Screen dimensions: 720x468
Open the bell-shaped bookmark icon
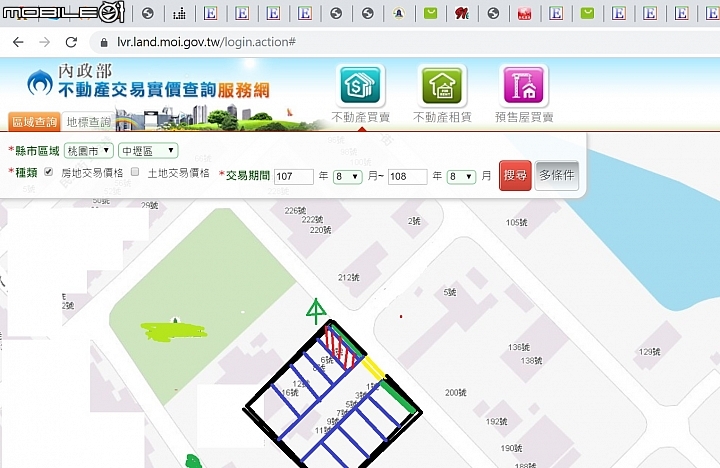(x=399, y=13)
